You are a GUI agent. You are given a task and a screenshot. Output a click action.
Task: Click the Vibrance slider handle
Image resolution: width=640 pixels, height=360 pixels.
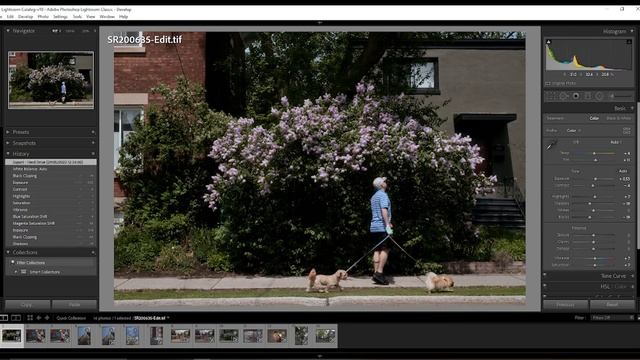point(595,258)
